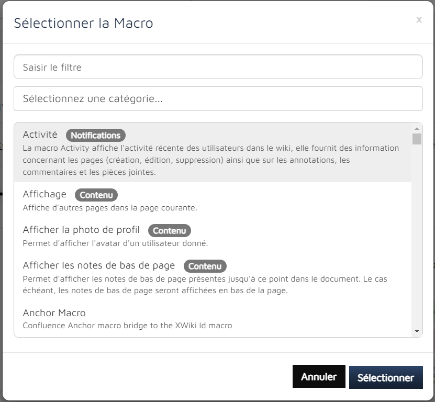Viewport: 435px width, 402px height.
Task: Click Contenu badge beside 'Afficher la photo de profil'
Action: (169, 231)
